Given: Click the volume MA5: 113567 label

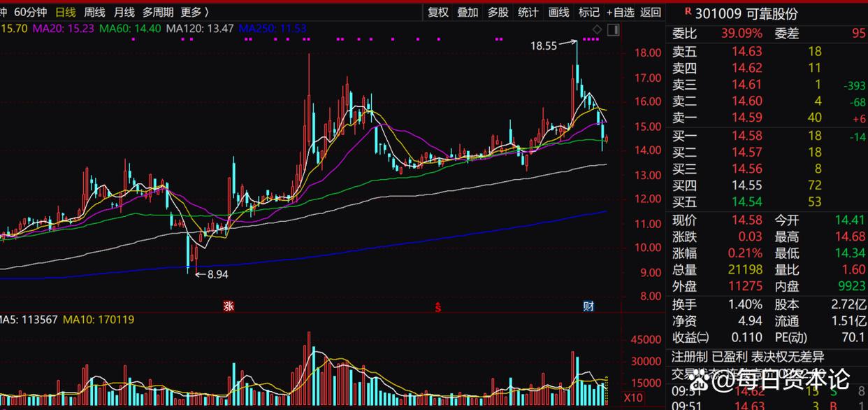Looking at the screenshot, I should pyautogui.click(x=29, y=320).
